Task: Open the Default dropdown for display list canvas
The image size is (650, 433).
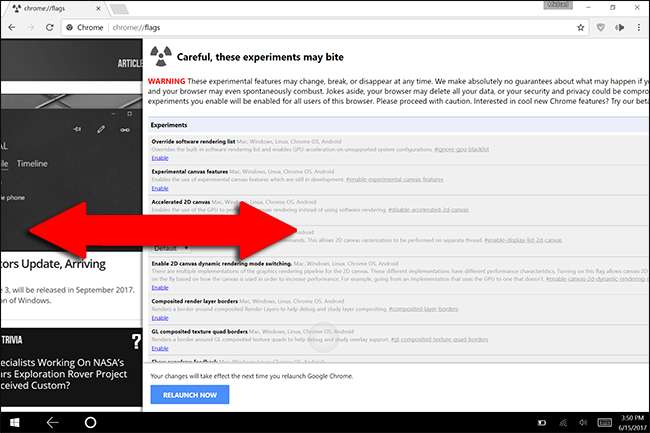Action: (x=171, y=248)
